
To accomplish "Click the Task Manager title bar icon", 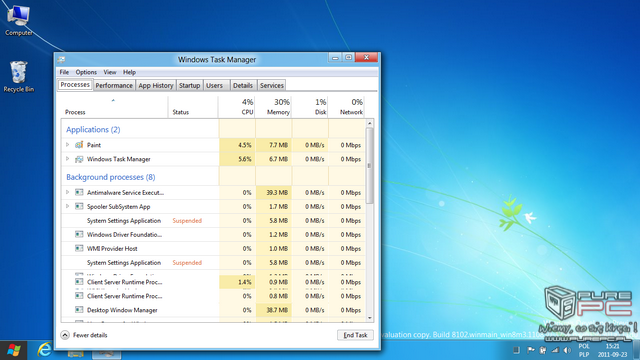I will coord(62,60).
